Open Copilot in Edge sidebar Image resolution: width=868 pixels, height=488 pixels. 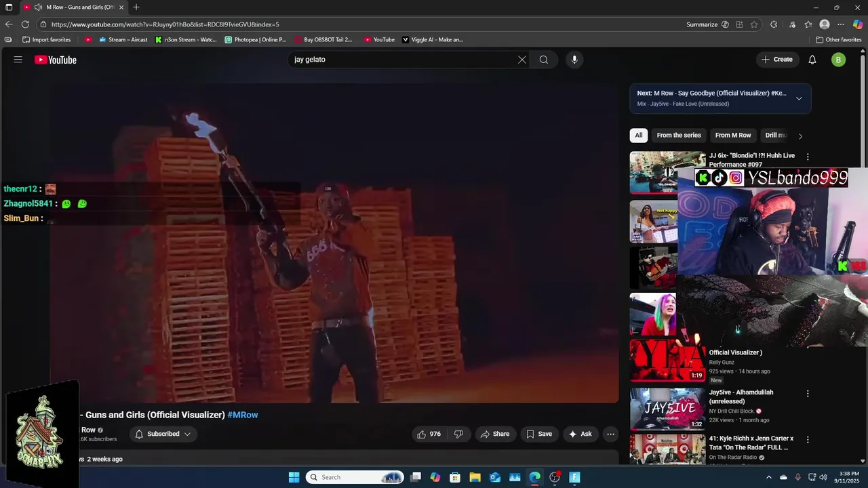pyautogui.click(x=858, y=24)
